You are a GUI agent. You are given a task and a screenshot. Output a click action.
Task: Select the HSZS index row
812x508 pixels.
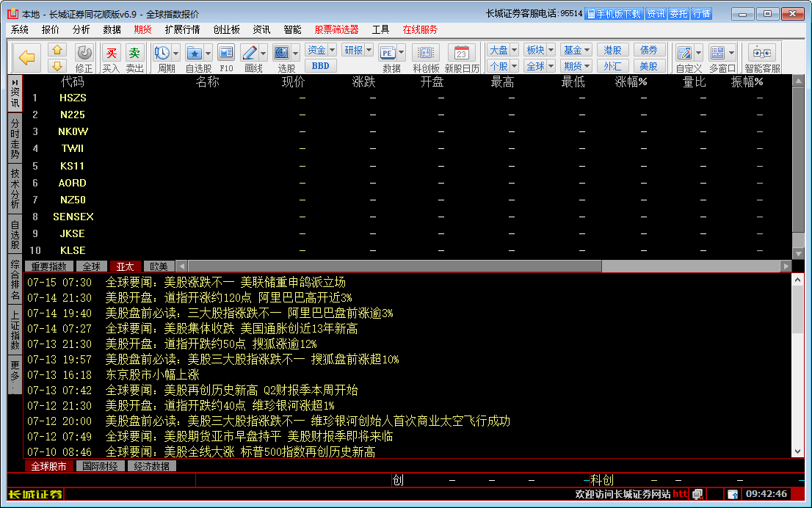(407, 98)
